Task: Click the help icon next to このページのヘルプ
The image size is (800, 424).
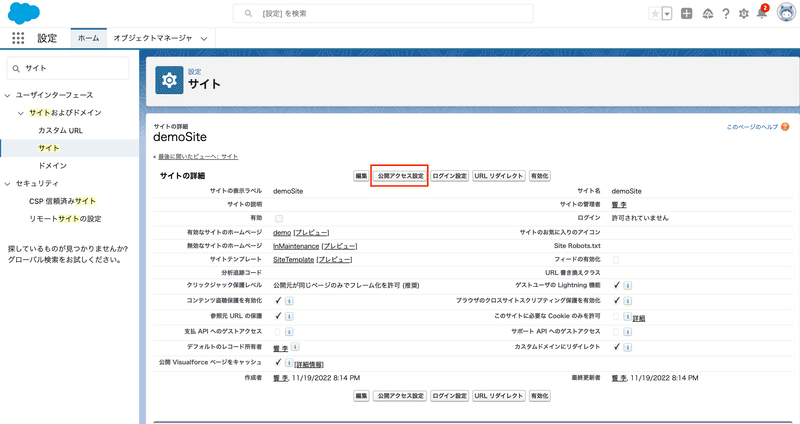Action: click(785, 127)
